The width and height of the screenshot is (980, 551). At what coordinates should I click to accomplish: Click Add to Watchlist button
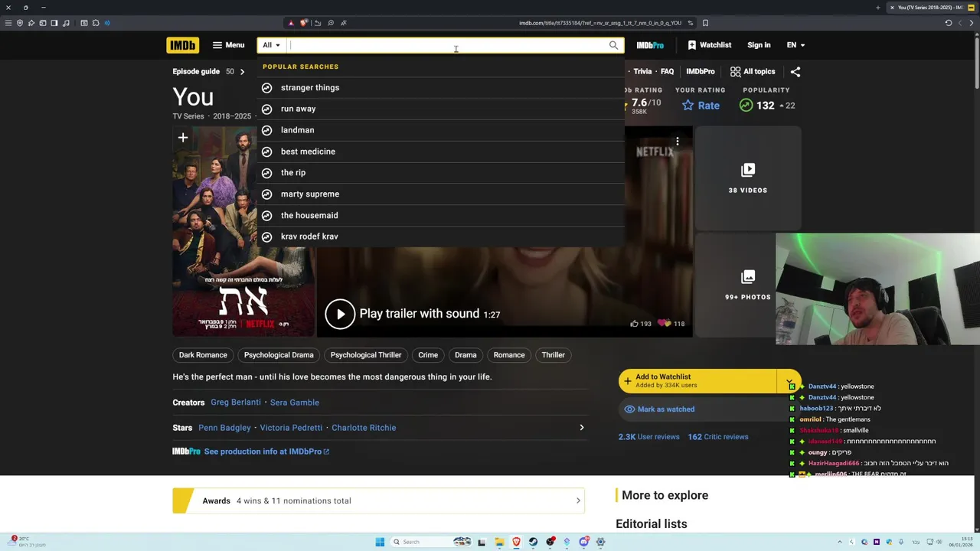tap(697, 381)
